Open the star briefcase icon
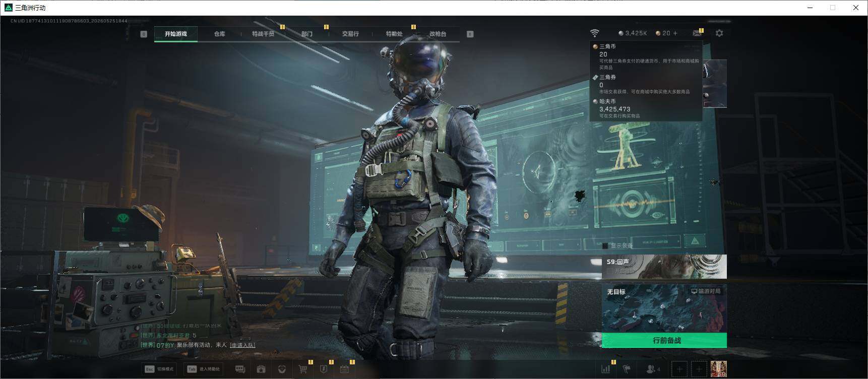The height and width of the screenshot is (379, 868). point(261,369)
